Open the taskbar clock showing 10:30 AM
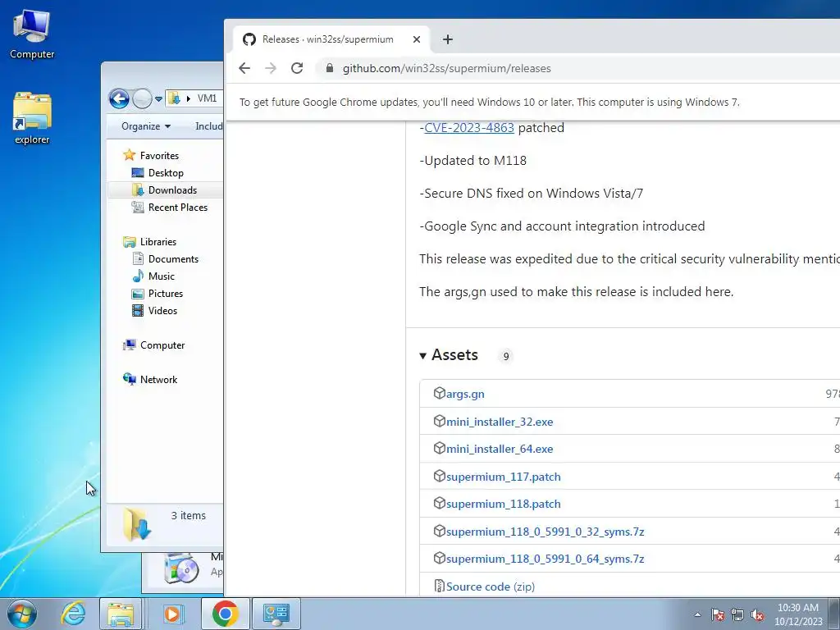 click(798, 614)
